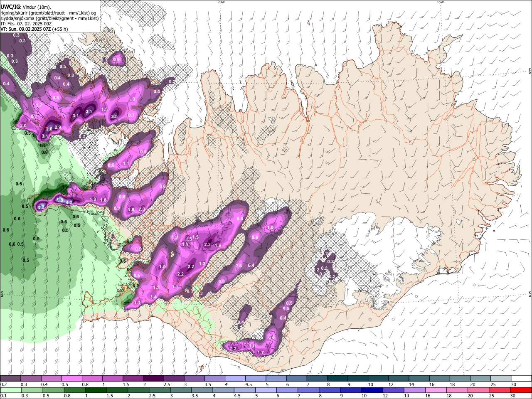Viewport: 532px width, 399px height.
Task: Click the dark green 1 swatch in bottom legend
Action: click(95, 390)
